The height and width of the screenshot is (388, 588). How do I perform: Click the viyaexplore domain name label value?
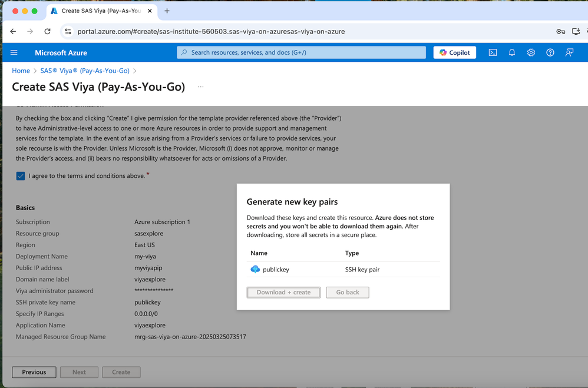pos(150,279)
